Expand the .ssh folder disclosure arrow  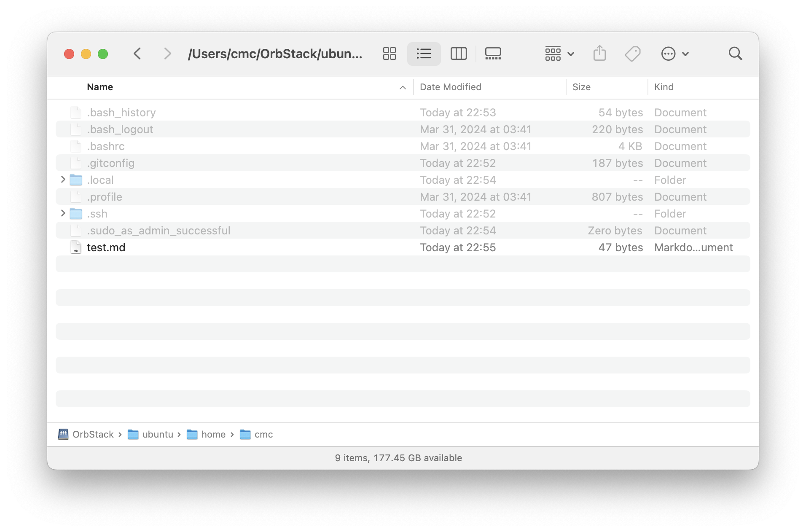[x=63, y=213]
